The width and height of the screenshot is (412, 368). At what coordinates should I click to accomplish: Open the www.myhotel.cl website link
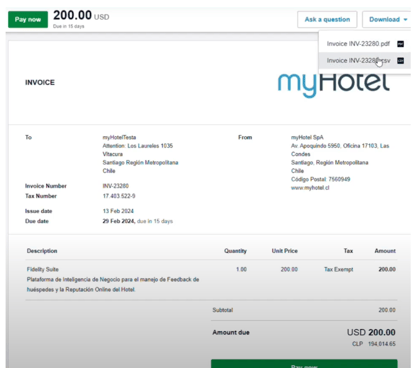(x=310, y=188)
